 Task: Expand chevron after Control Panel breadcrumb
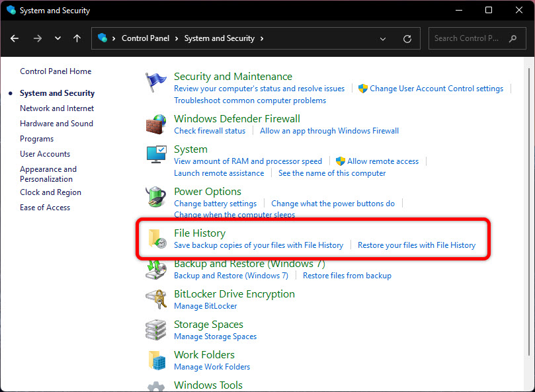click(177, 38)
